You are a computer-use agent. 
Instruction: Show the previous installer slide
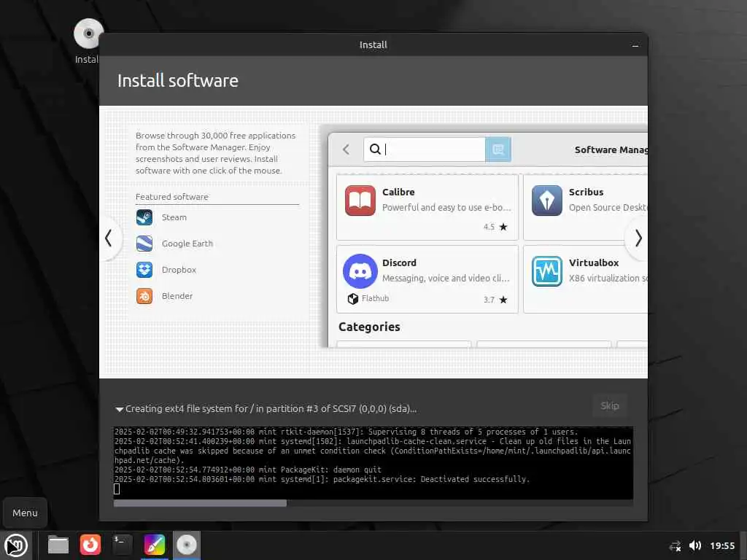109,238
